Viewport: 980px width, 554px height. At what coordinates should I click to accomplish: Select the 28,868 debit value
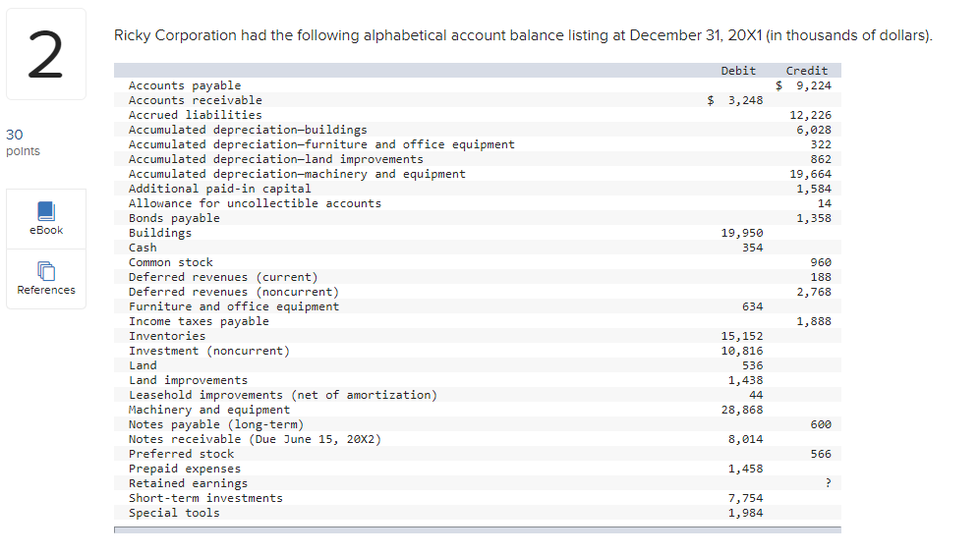pos(742,410)
